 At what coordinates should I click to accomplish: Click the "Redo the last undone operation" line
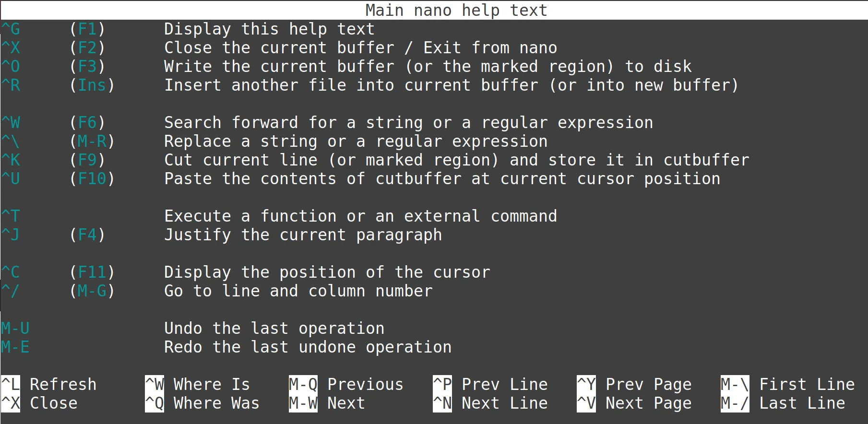[x=308, y=347]
